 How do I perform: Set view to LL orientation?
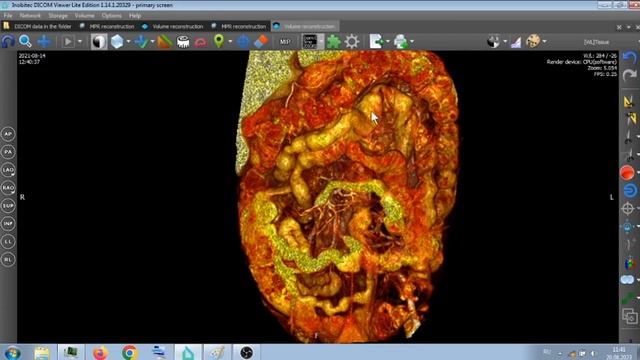click(8, 242)
